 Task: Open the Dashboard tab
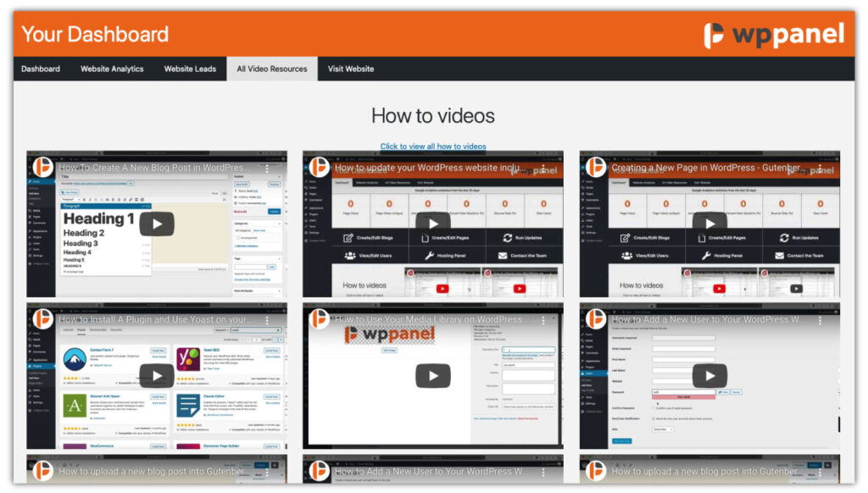(x=41, y=69)
